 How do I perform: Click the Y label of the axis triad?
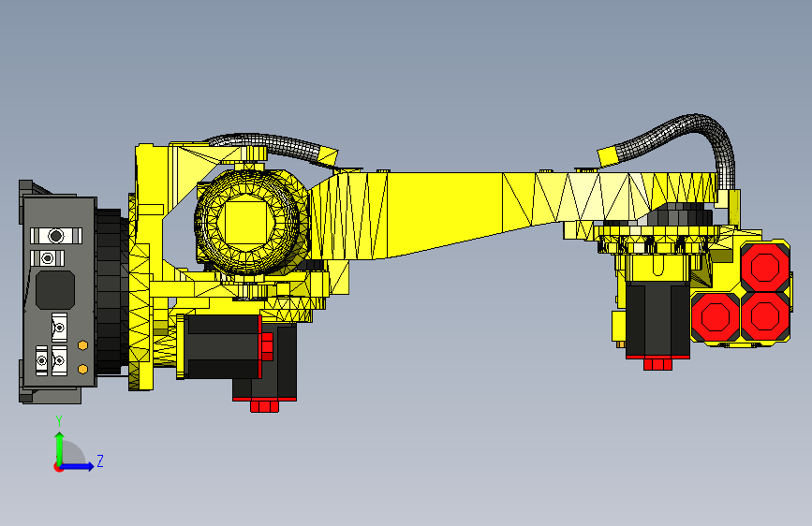pos(59,420)
